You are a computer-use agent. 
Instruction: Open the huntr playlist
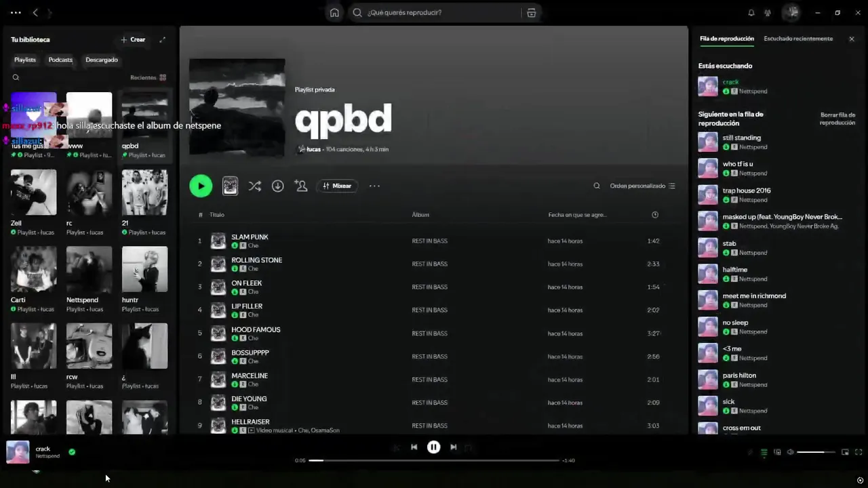tap(144, 279)
